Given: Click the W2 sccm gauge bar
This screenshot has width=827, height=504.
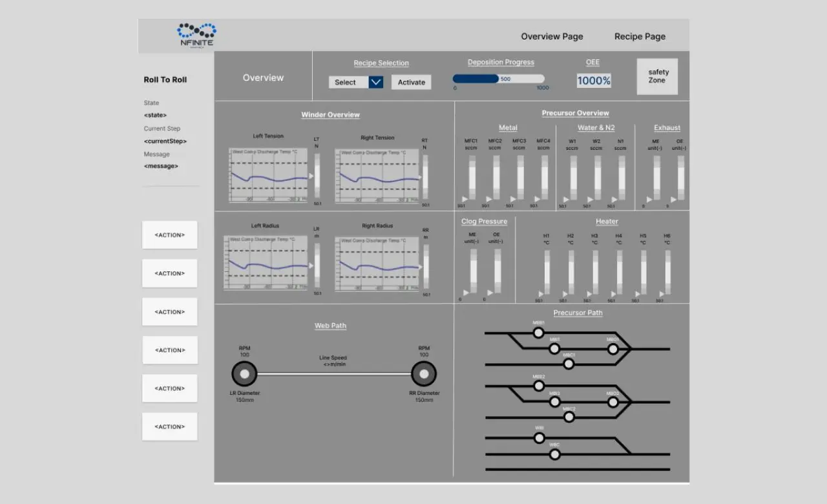Looking at the screenshot, I should click(598, 178).
